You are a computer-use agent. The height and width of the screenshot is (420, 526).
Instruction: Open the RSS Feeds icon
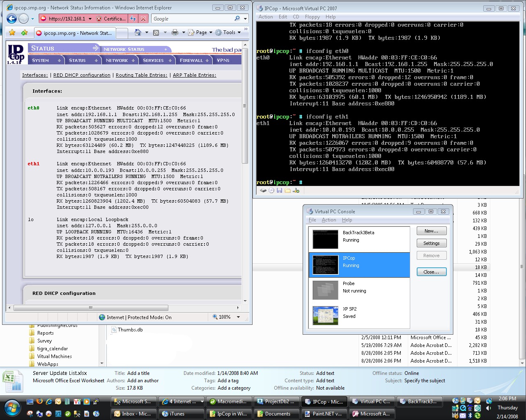(x=156, y=32)
